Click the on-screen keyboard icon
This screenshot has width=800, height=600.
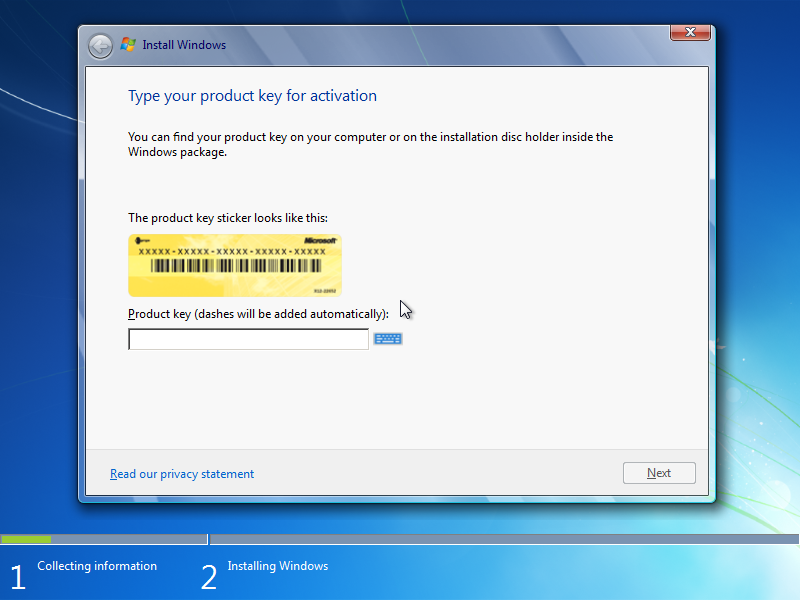[387, 338]
